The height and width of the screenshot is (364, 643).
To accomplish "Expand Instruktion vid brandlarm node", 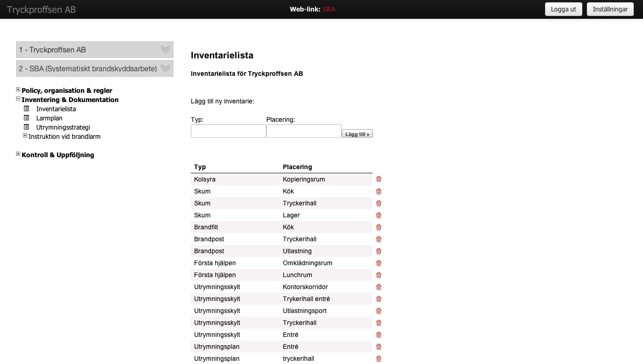I will (25, 136).
